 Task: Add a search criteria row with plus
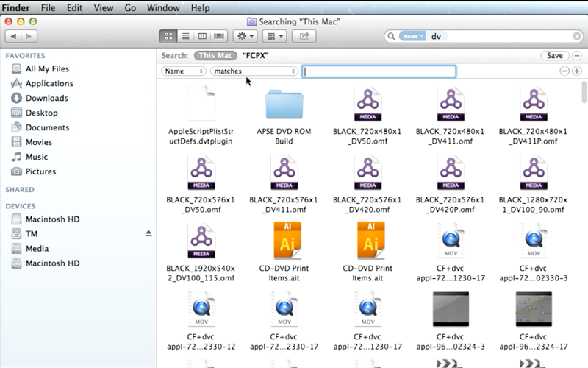tap(577, 71)
